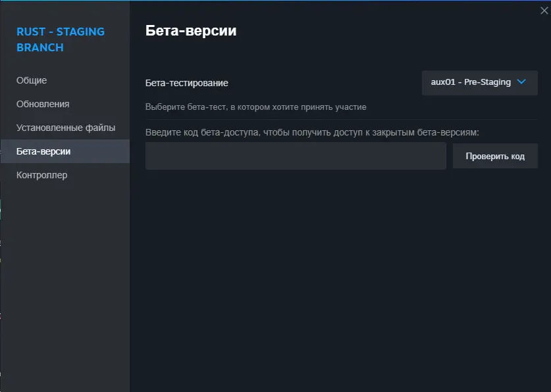Click the word BRANCH in the sidebar title
Image resolution: width=551 pixels, height=392 pixels.
pyautogui.click(x=40, y=47)
